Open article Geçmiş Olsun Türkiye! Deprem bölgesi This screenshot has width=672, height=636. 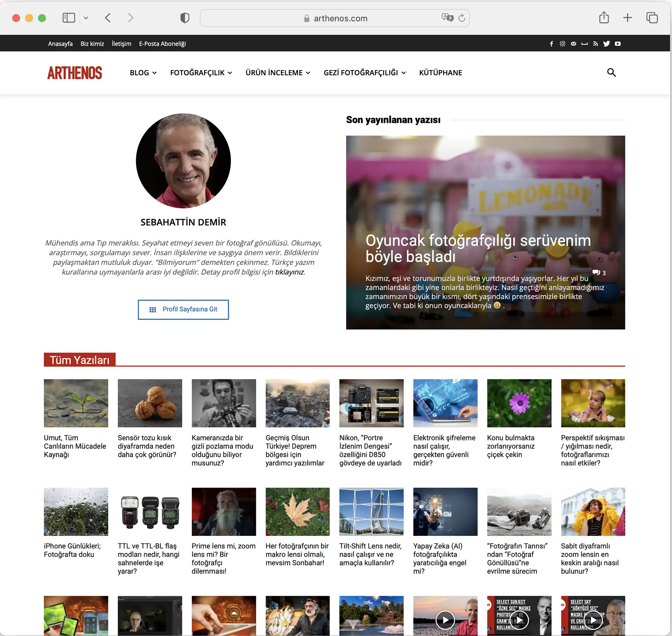pos(295,450)
